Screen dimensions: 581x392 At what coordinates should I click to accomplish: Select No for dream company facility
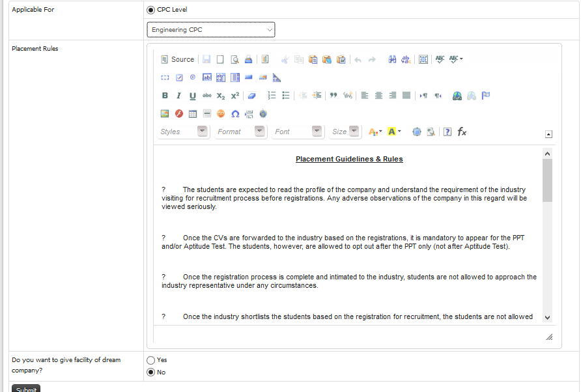(x=151, y=372)
